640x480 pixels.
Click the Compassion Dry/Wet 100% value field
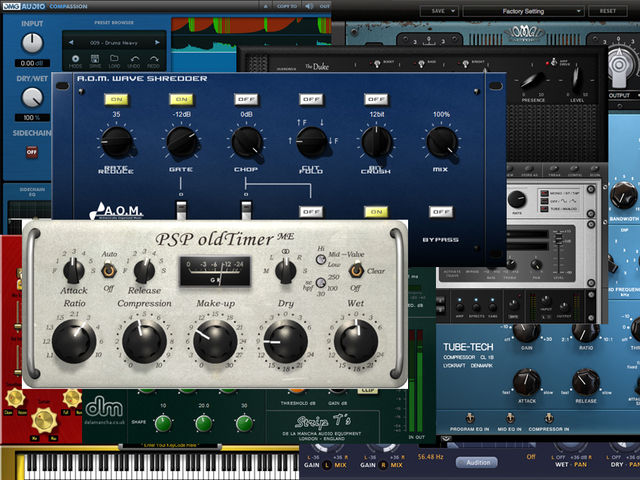click(32, 118)
